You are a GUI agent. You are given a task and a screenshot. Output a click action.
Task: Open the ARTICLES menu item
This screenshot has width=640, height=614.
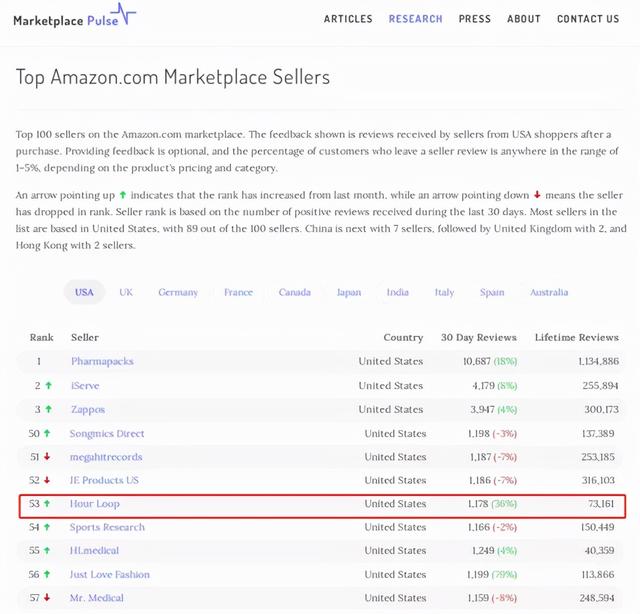pyautogui.click(x=348, y=19)
